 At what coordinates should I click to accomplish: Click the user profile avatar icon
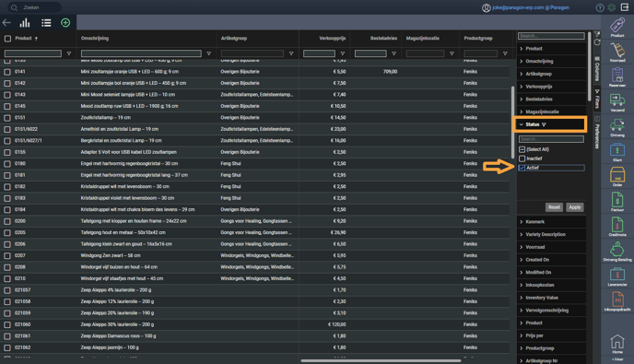tap(486, 7)
